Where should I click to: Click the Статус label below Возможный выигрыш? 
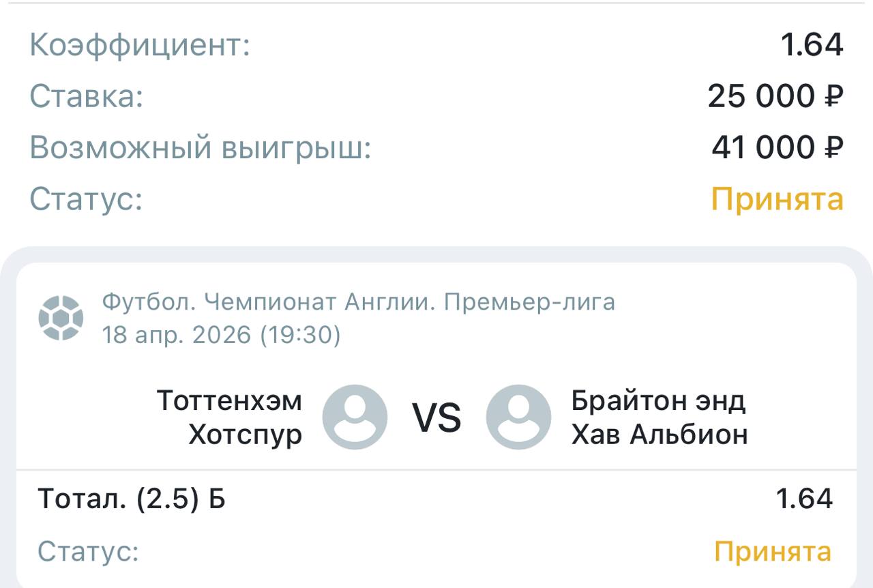click(86, 199)
